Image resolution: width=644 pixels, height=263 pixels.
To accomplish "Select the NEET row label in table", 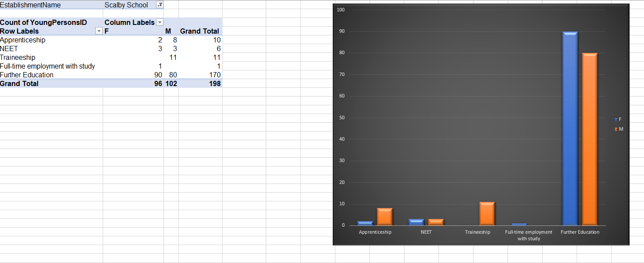I will (x=52, y=48).
